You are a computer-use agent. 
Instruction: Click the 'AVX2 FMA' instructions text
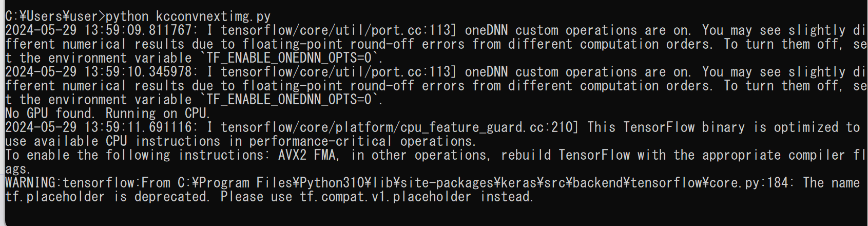pyautogui.click(x=308, y=155)
